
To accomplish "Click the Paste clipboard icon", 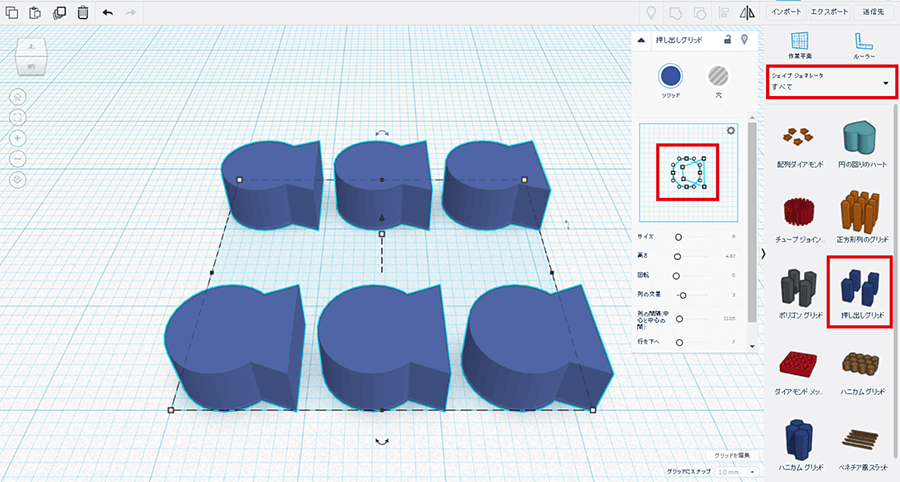I will pyautogui.click(x=35, y=12).
